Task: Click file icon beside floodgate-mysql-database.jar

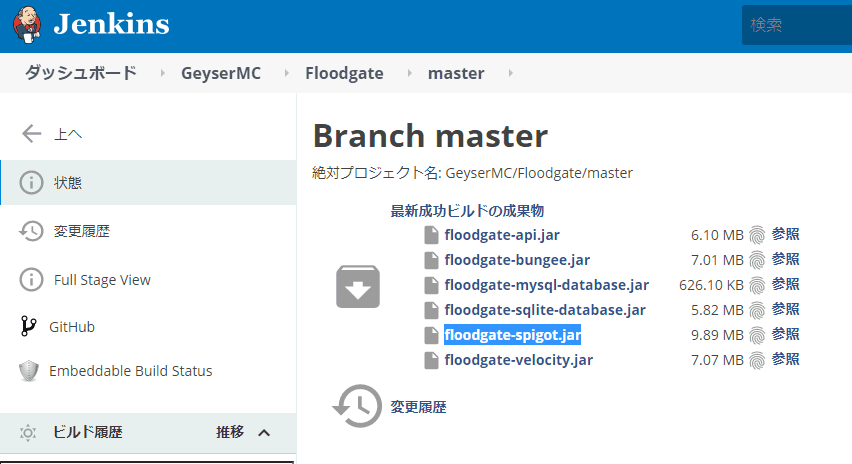Action: [x=431, y=285]
